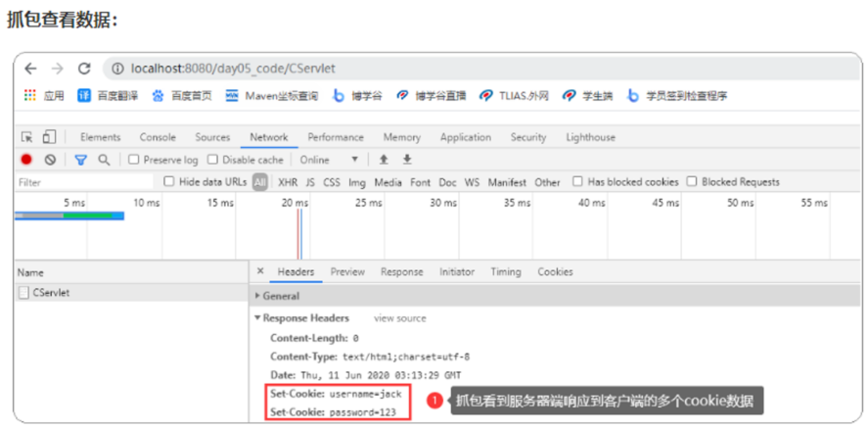Select the CServlet request row
868x430 pixels.
[x=132, y=293]
